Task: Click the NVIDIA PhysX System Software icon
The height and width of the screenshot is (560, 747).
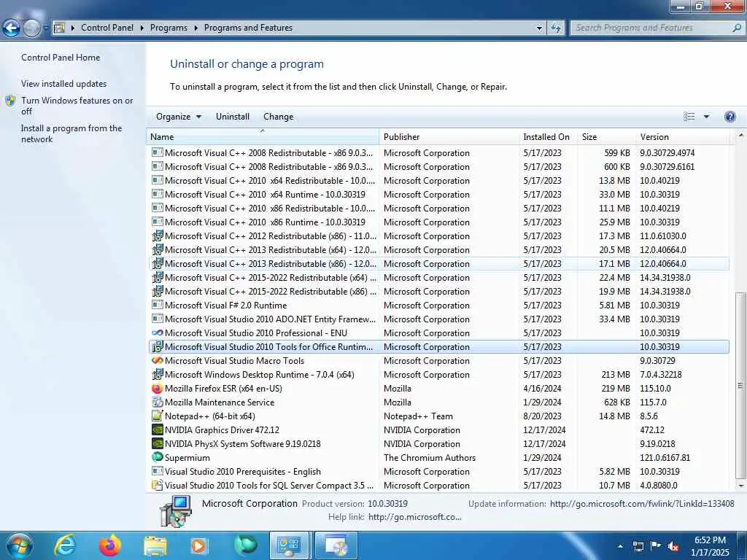Action: (158, 444)
